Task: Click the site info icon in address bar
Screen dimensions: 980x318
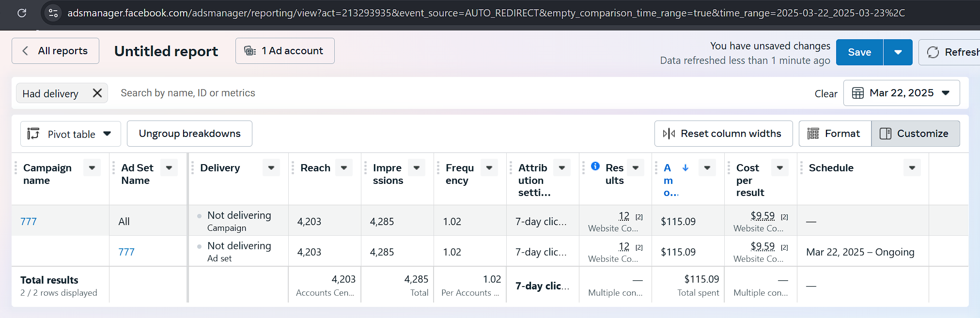Action: (53, 13)
